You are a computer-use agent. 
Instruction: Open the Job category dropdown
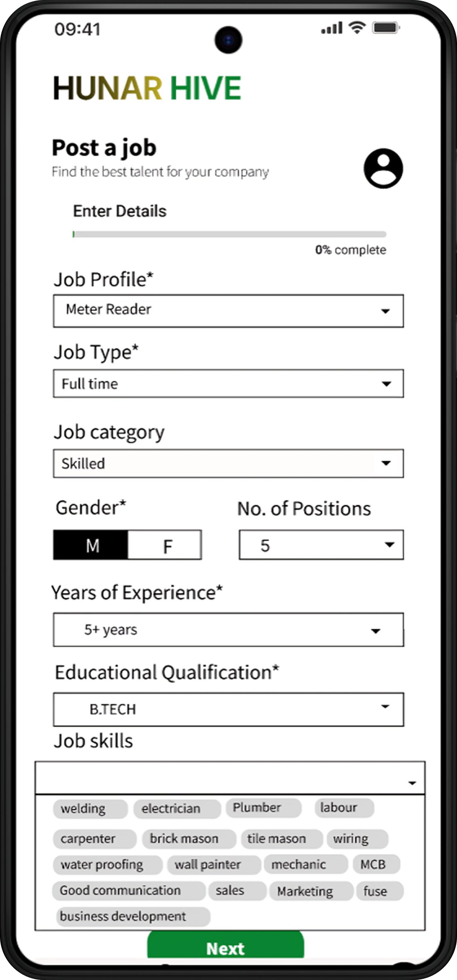pyautogui.click(x=228, y=463)
